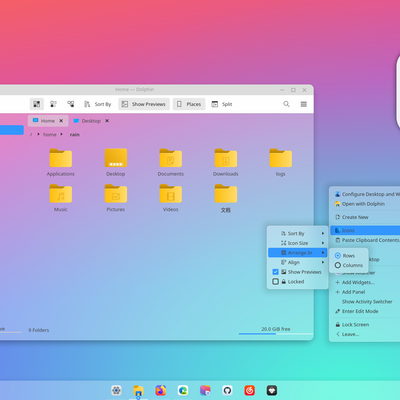Click the Dolphin file manager dock icon

tap(138, 390)
